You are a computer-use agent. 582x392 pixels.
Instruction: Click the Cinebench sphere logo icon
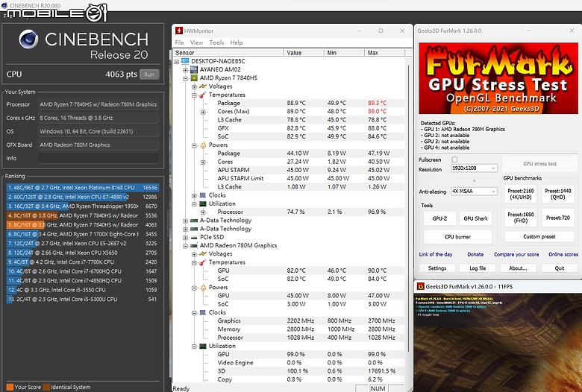[x=28, y=39]
